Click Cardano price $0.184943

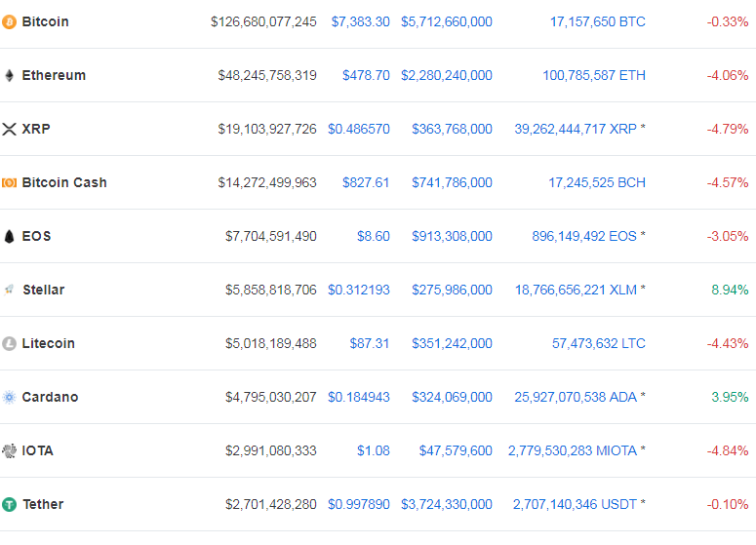[x=359, y=397]
